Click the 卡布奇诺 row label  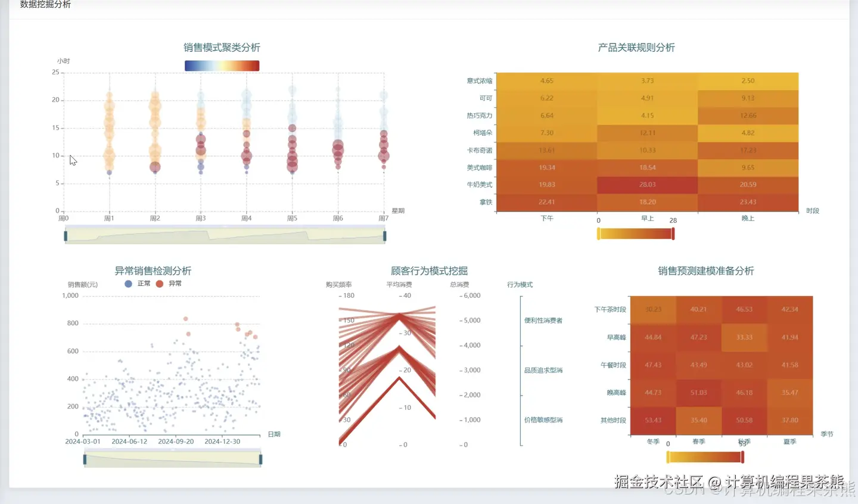point(480,151)
